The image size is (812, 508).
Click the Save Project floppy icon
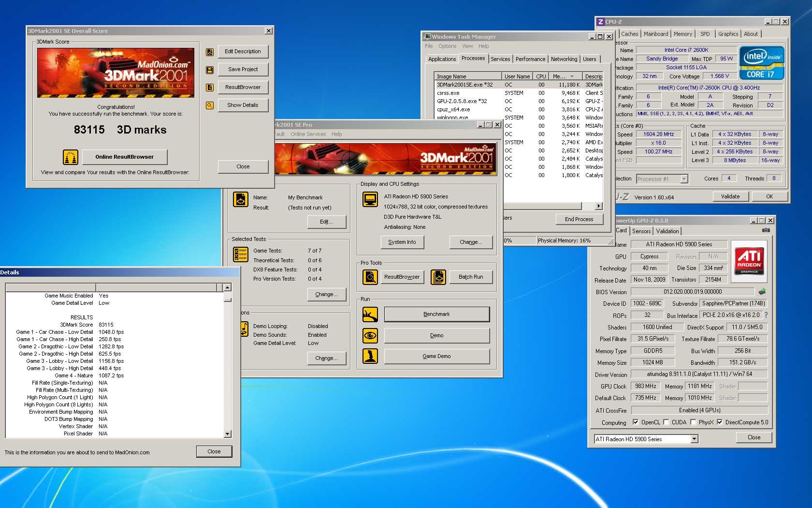tap(210, 70)
